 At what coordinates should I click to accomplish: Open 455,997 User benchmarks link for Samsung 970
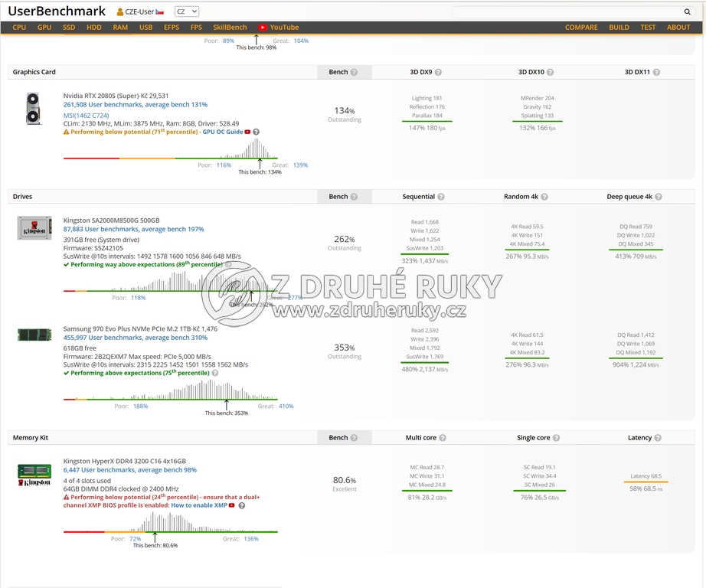[x=135, y=338]
